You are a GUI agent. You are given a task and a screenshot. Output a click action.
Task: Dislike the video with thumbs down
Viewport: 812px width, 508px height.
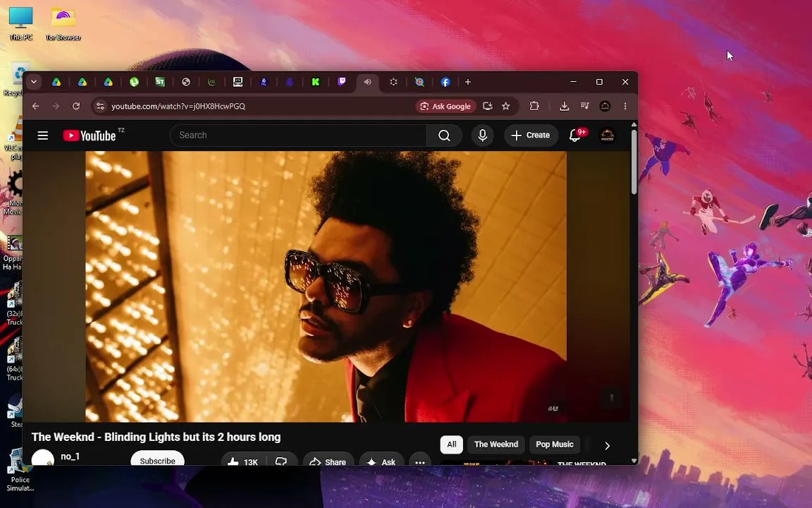pos(281,460)
